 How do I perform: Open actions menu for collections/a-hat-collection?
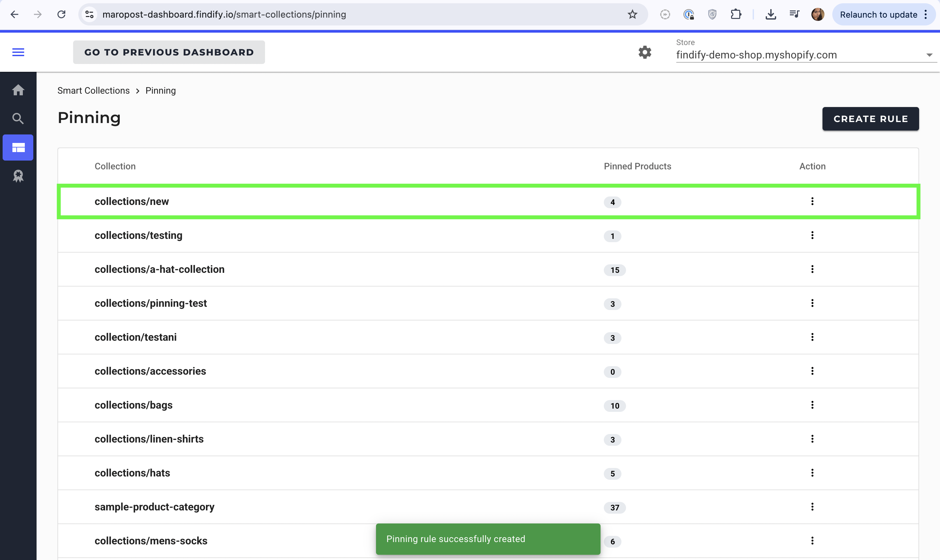click(812, 269)
